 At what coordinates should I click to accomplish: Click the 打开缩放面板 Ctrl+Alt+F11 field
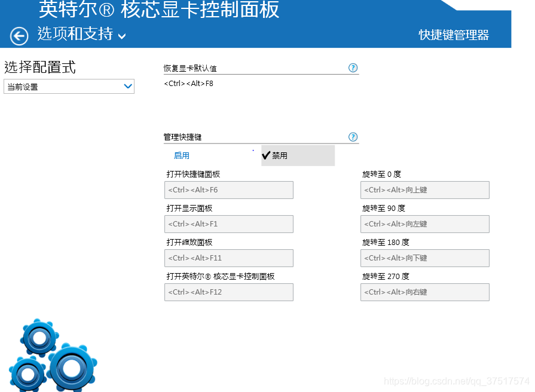point(228,258)
